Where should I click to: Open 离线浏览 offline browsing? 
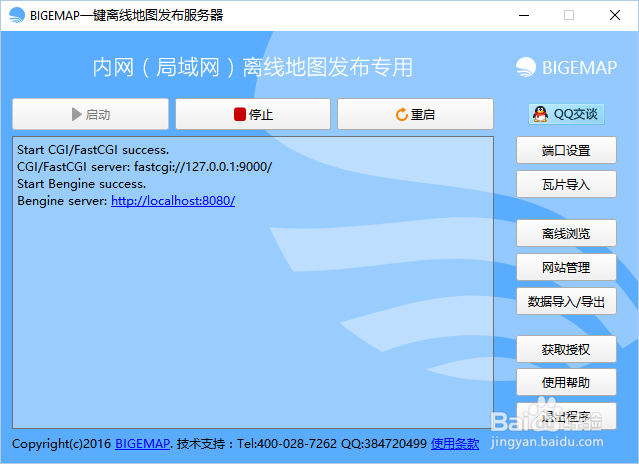coord(566,233)
